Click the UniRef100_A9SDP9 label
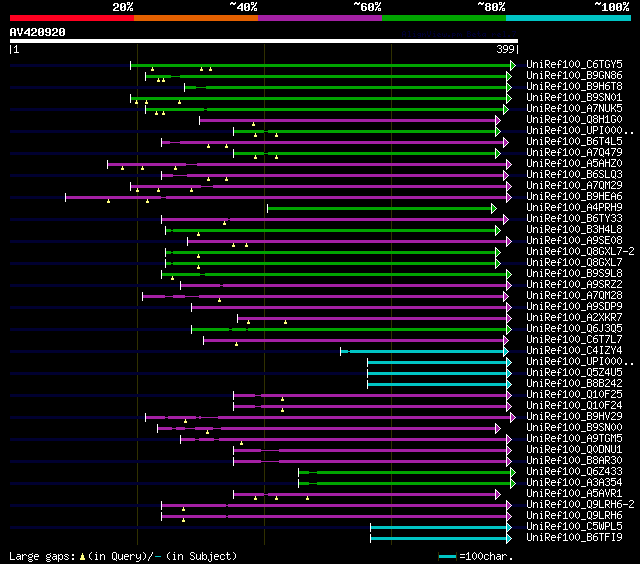Viewport: 640px width, 564px height. pyautogui.click(x=574, y=307)
